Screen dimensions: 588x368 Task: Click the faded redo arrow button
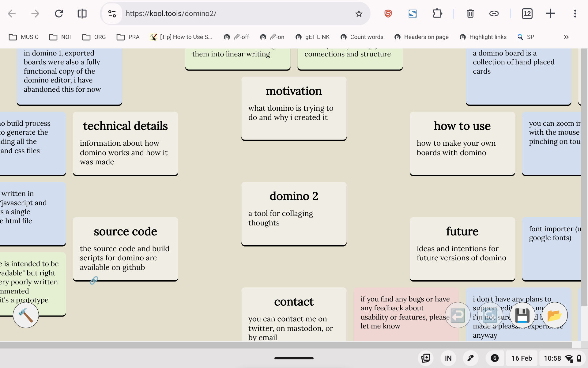point(490,315)
